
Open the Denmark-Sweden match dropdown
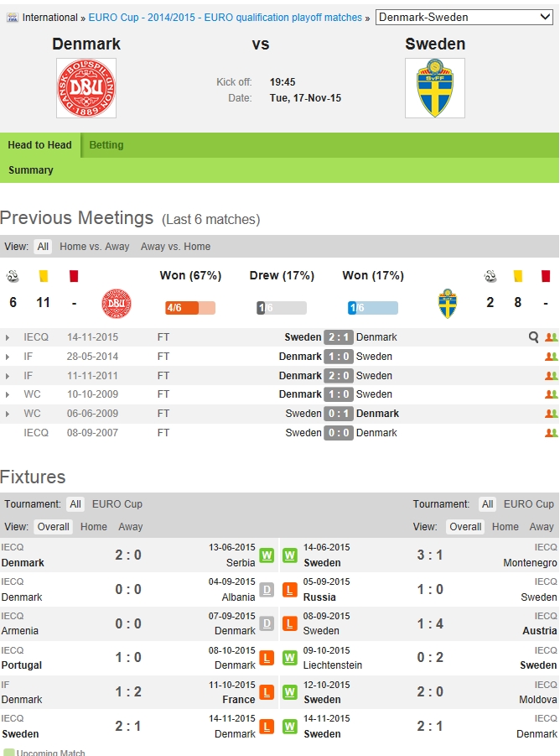click(464, 18)
